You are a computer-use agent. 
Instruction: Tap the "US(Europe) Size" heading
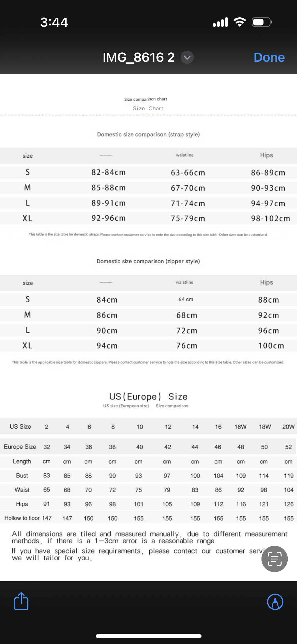(x=148, y=397)
